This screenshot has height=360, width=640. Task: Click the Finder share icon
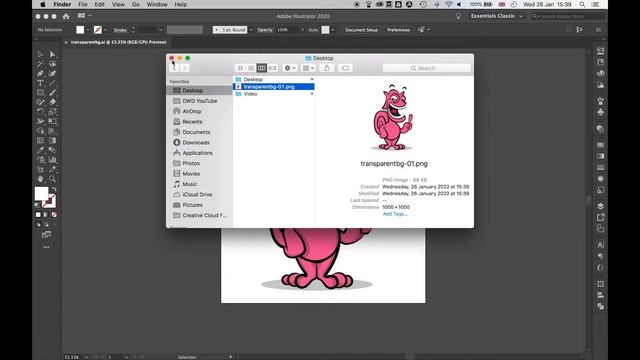pos(327,68)
